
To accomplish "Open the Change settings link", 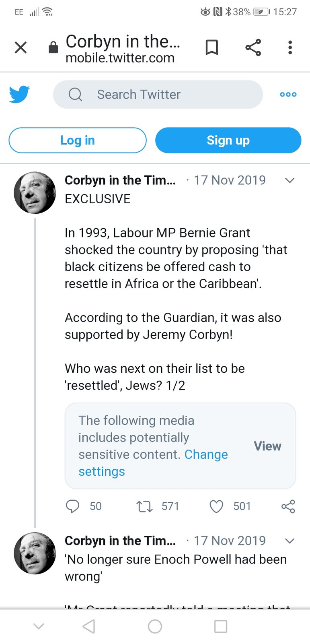I will (206, 455).
